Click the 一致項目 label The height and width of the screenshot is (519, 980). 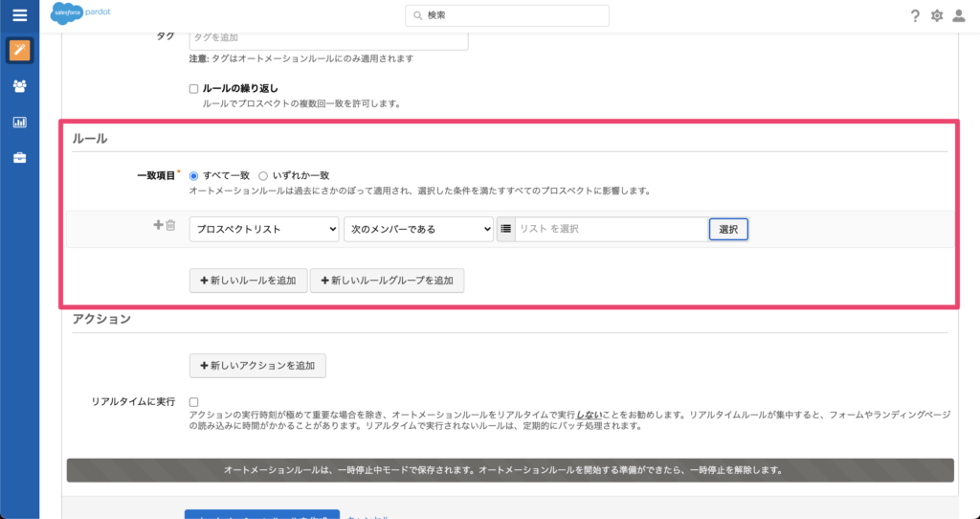pyautogui.click(x=156, y=176)
